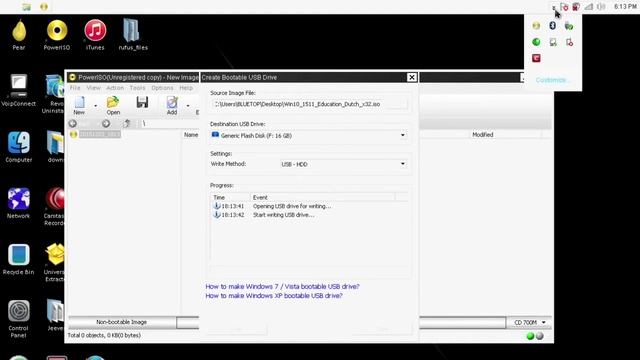Select the Network desktop icon
The width and height of the screenshot is (640, 360).
click(18, 203)
